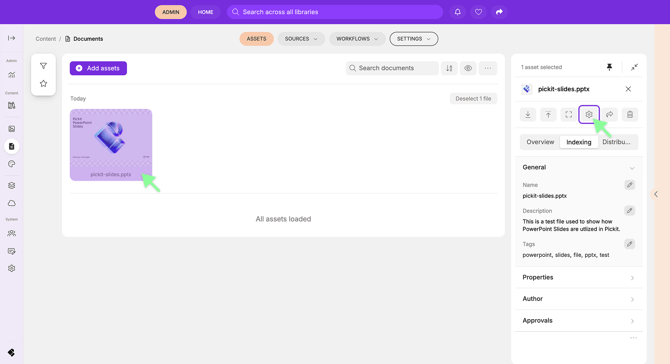This screenshot has height=364, width=670.
Task: Click Deselect 1 file button
Action: (473, 99)
